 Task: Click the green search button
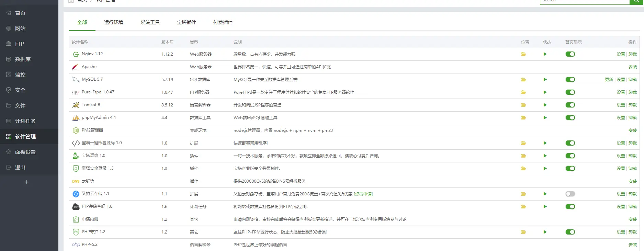coord(636,1)
